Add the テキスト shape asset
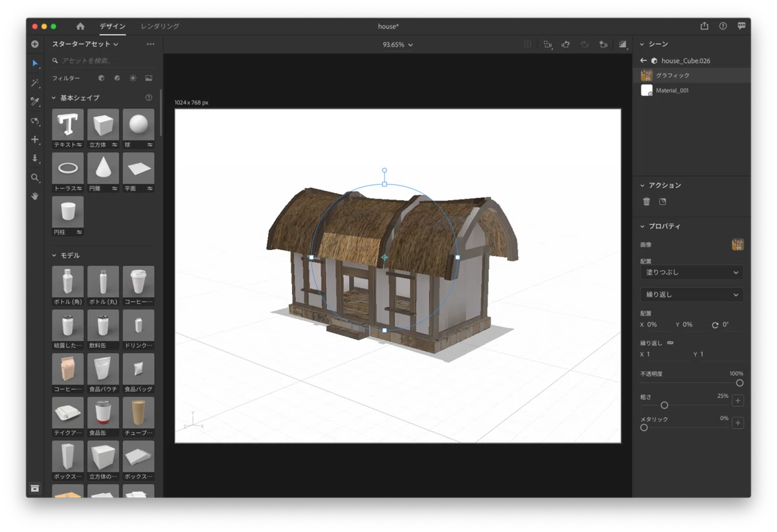 tap(68, 129)
